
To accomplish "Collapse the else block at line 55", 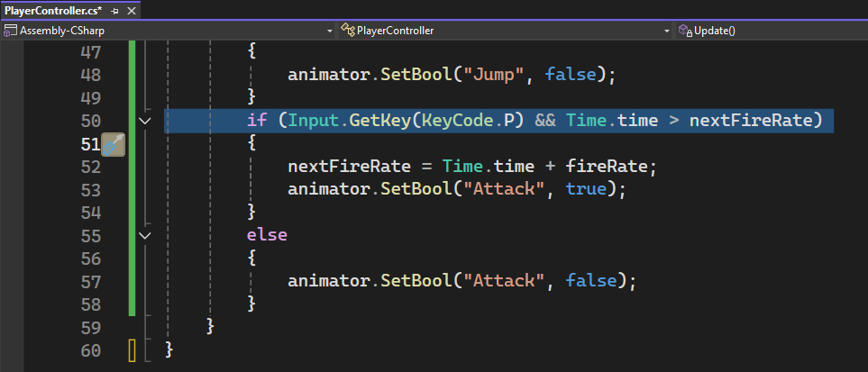I will point(144,235).
